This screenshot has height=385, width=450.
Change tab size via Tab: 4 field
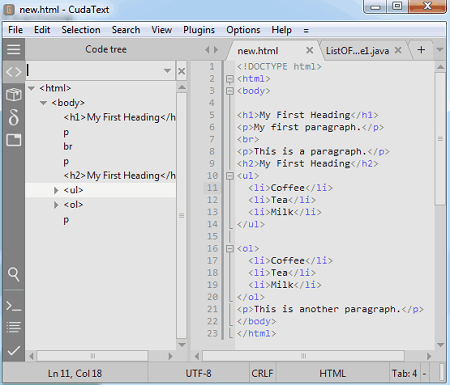(x=404, y=373)
